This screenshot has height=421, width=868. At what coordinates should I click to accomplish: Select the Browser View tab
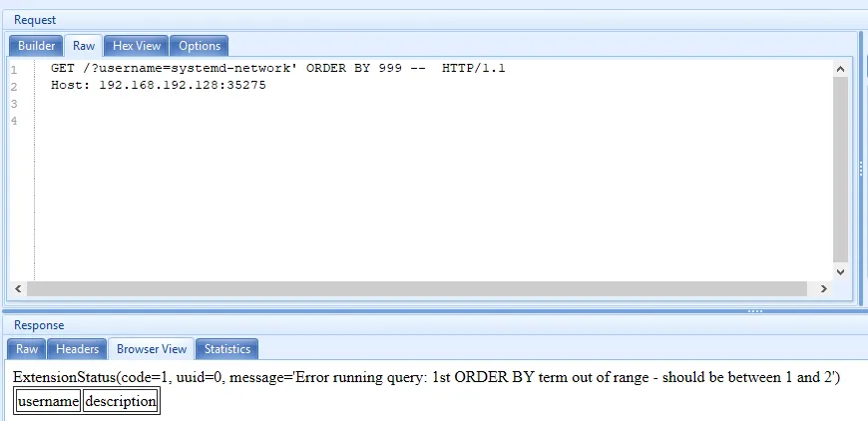coord(151,349)
